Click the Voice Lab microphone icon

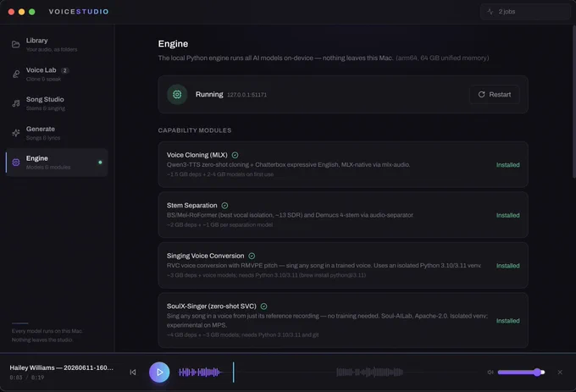pyautogui.click(x=16, y=74)
